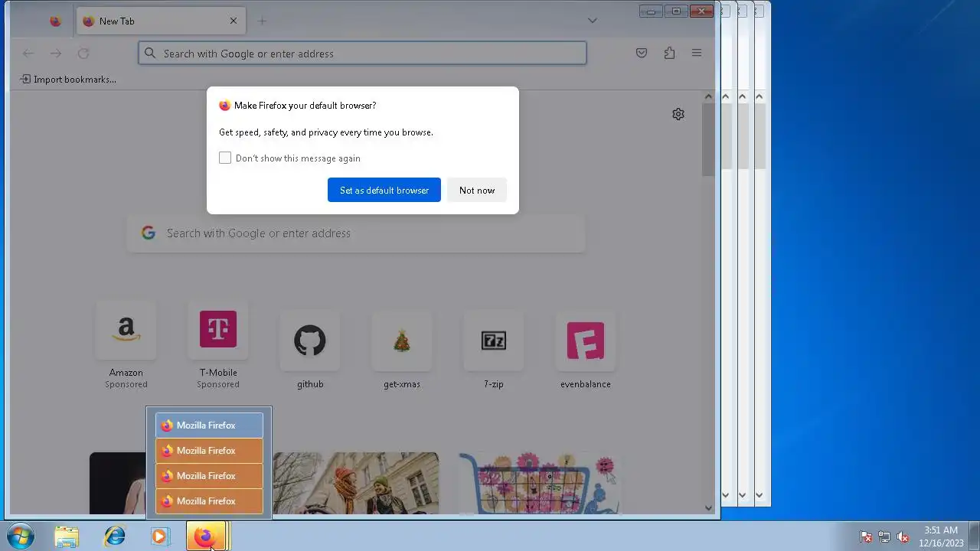Viewport: 980px width, 551px height.
Task: Go back using the back arrow
Action: click(x=28, y=53)
